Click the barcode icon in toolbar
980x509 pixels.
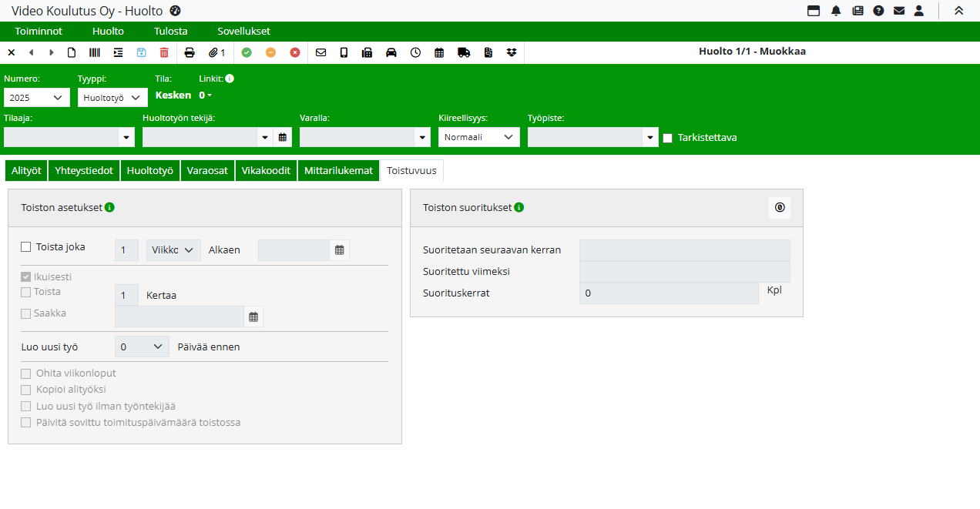[94, 52]
